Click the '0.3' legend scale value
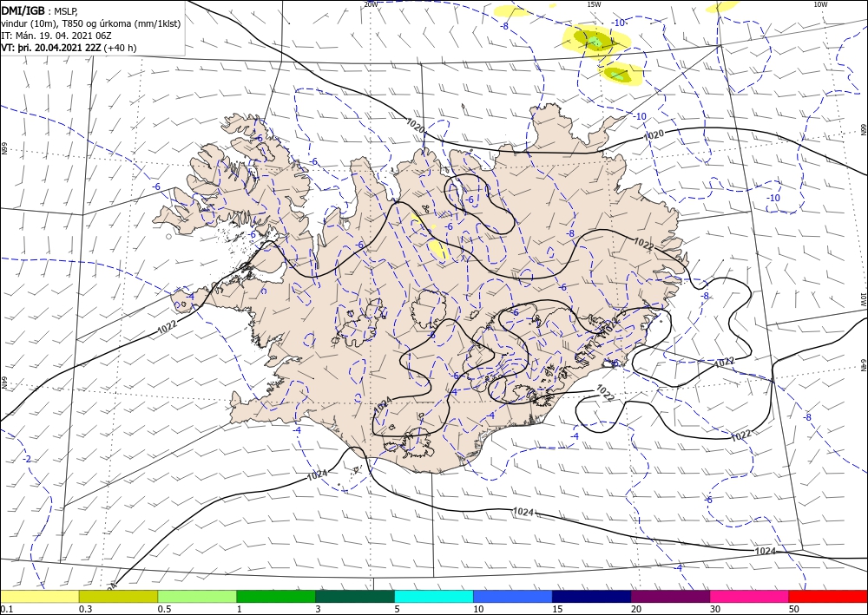 click(x=85, y=609)
